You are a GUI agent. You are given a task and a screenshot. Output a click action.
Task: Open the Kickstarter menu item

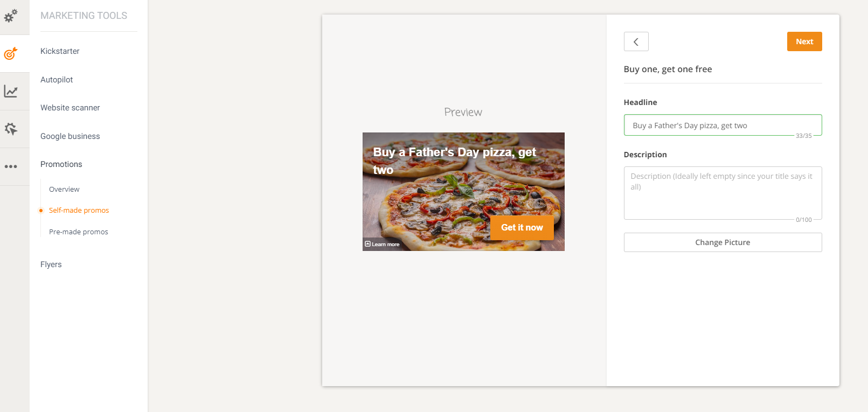click(60, 51)
